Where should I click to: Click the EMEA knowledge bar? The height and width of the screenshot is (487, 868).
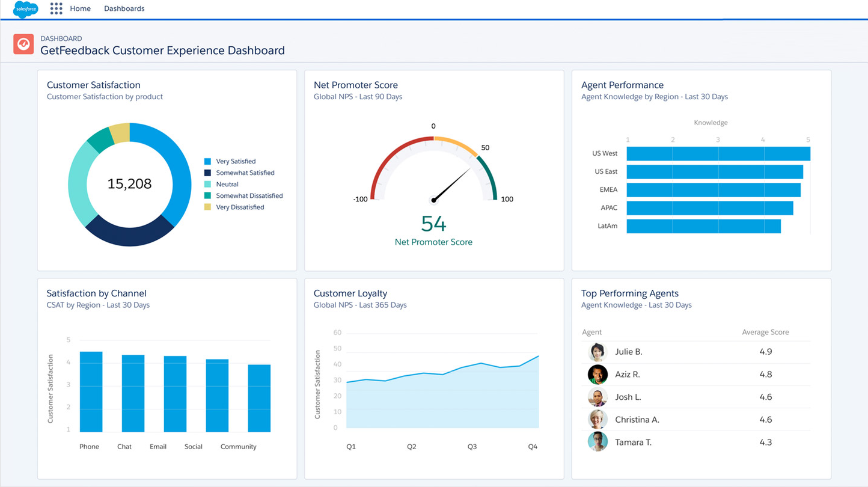click(x=714, y=189)
